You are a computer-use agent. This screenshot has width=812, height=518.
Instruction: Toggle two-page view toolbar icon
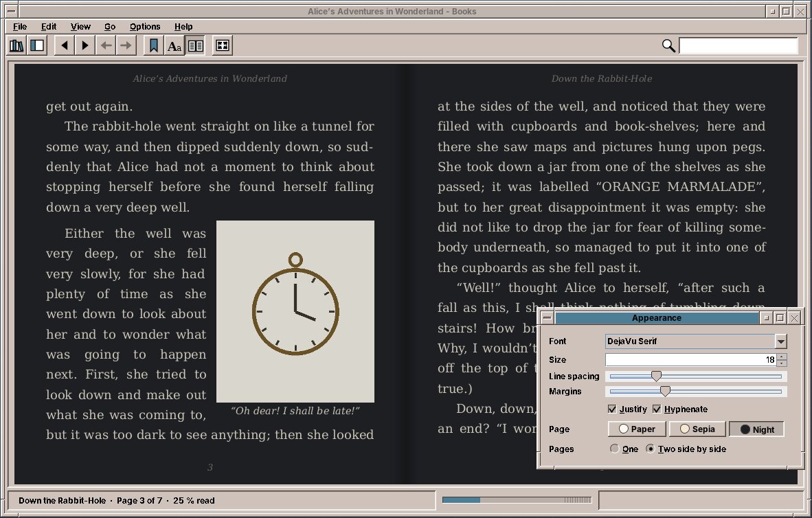195,45
